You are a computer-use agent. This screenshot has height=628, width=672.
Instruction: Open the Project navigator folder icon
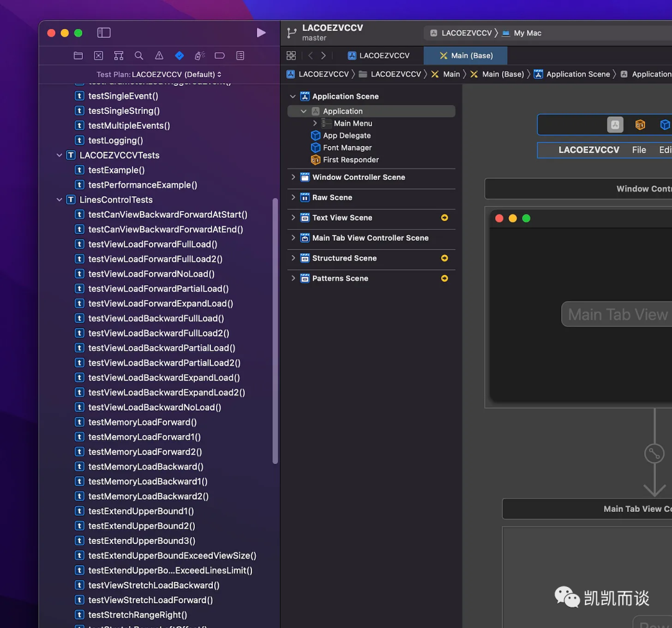(x=78, y=56)
